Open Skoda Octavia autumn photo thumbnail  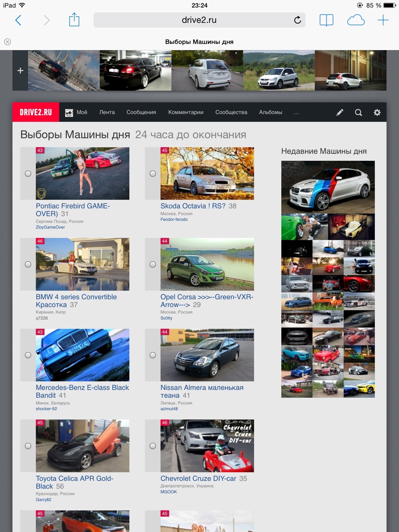207,173
